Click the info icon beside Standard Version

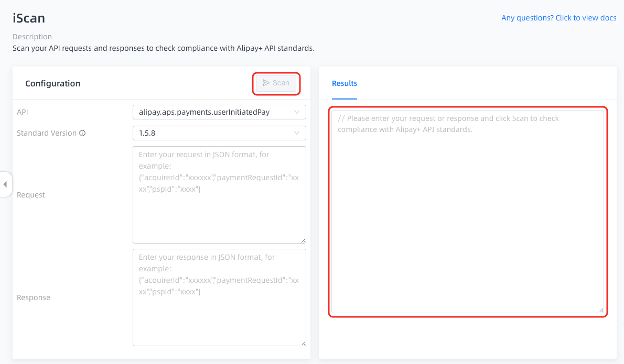click(x=82, y=133)
